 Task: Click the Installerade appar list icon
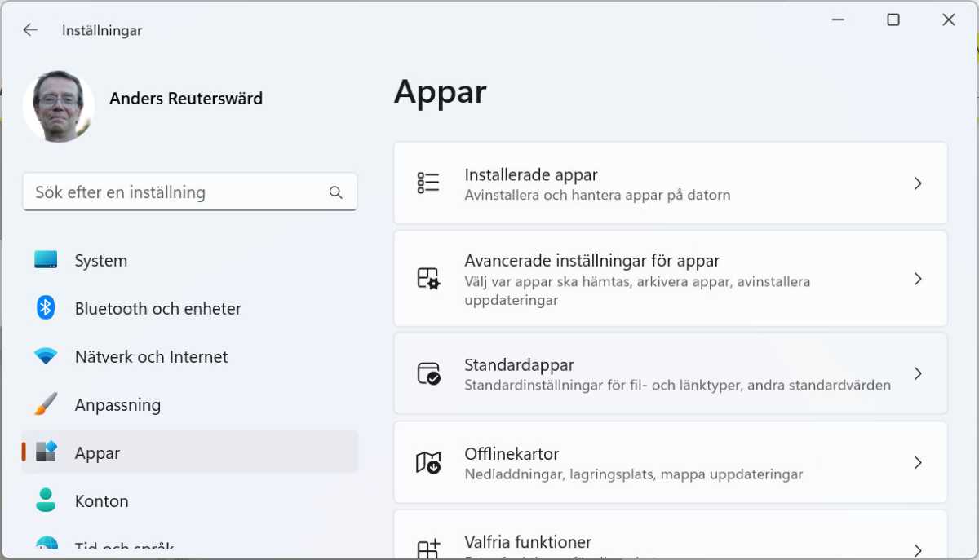click(x=428, y=183)
